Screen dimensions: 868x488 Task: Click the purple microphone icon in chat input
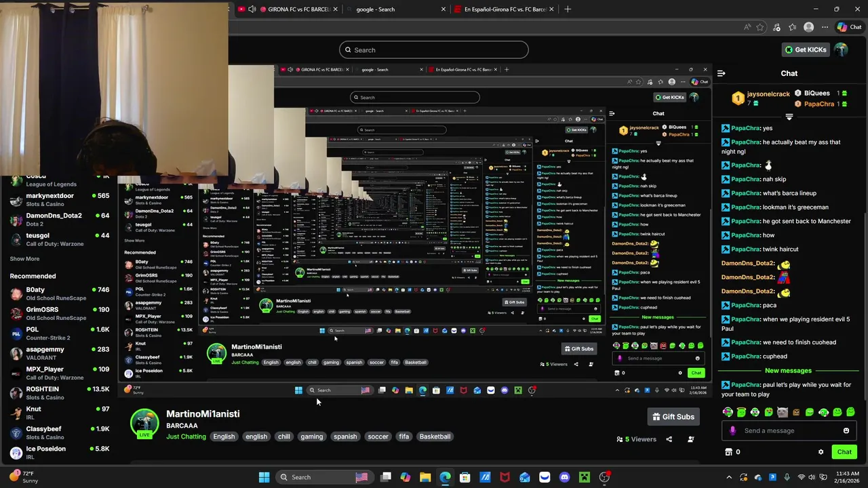(x=732, y=430)
